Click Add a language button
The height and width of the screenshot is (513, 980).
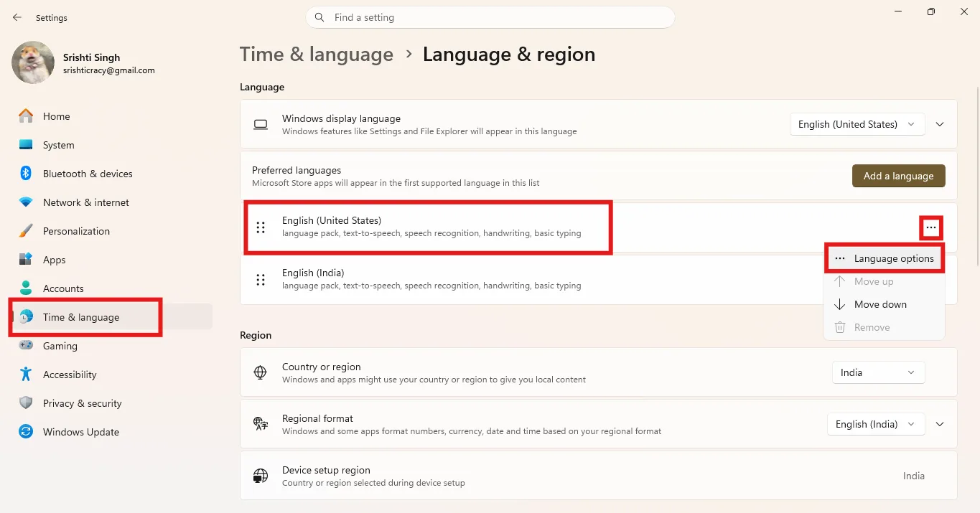pyautogui.click(x=898, y=176)
